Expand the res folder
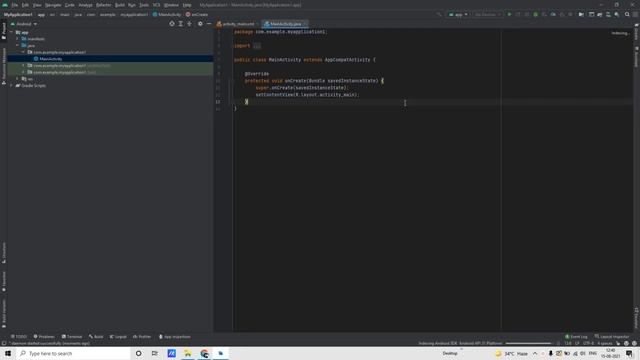The width and height of the screenshot is (640, 360). pos(18,79)
